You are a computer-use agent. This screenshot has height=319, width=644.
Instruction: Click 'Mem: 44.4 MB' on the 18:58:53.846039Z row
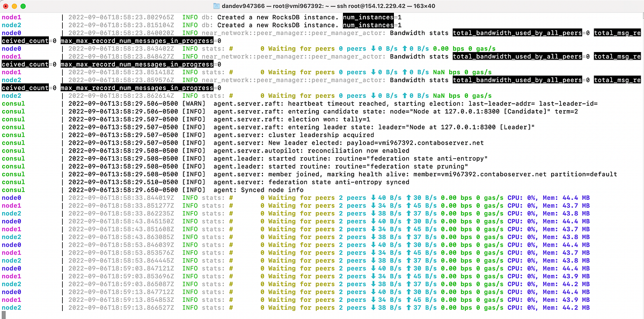pyautogui.click(x=566, y=244)
